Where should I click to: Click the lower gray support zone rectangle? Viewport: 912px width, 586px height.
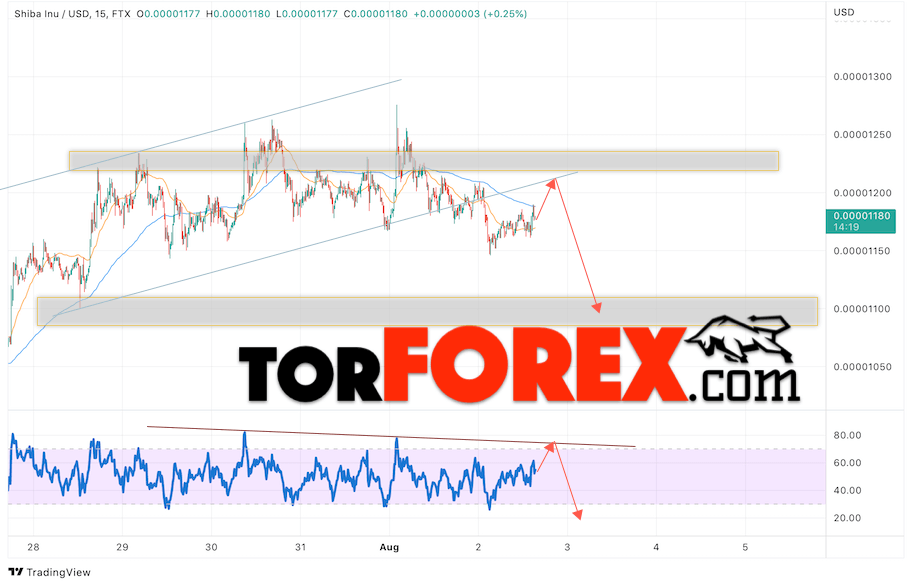pos(427,311)
